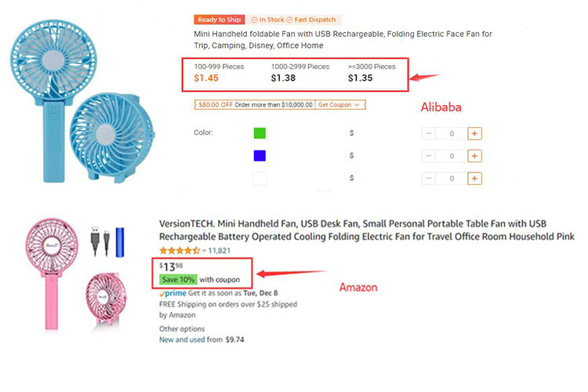Decrease quantity for the white color
The height and width of the screenshot is (392, 588).
tap(429, 179)
